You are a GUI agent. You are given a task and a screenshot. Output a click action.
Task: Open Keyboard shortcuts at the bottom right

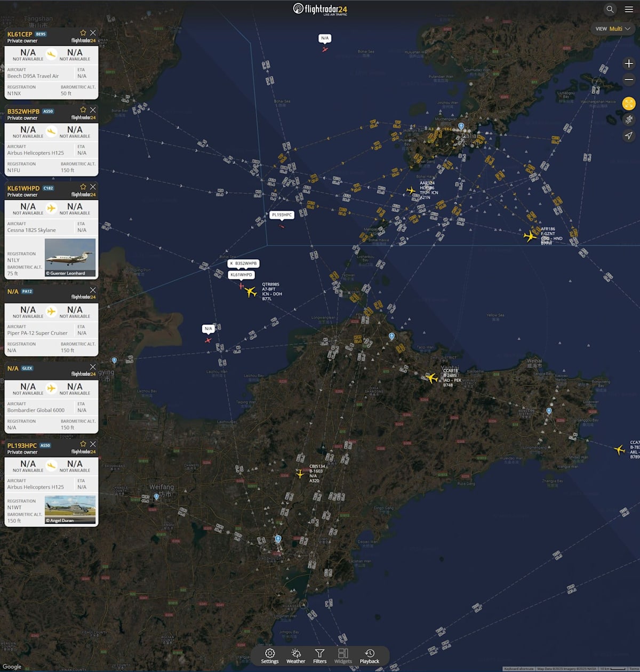coord(519,669)
